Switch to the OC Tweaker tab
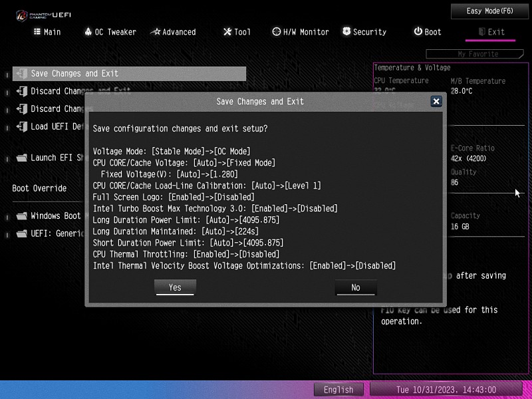This screenshot has width=532, height=399. point(110,32)
